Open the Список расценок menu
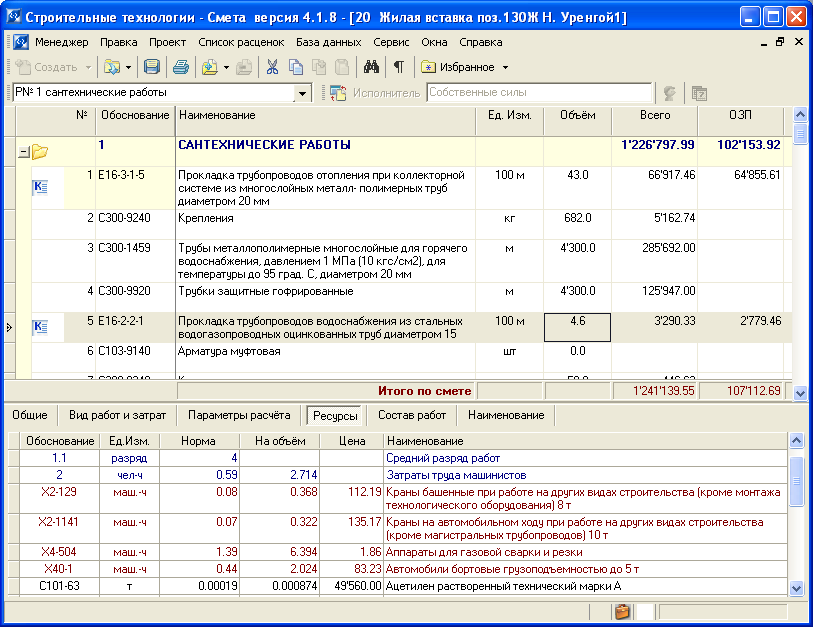This screenshot has width=813, height=627. [241, 42]
